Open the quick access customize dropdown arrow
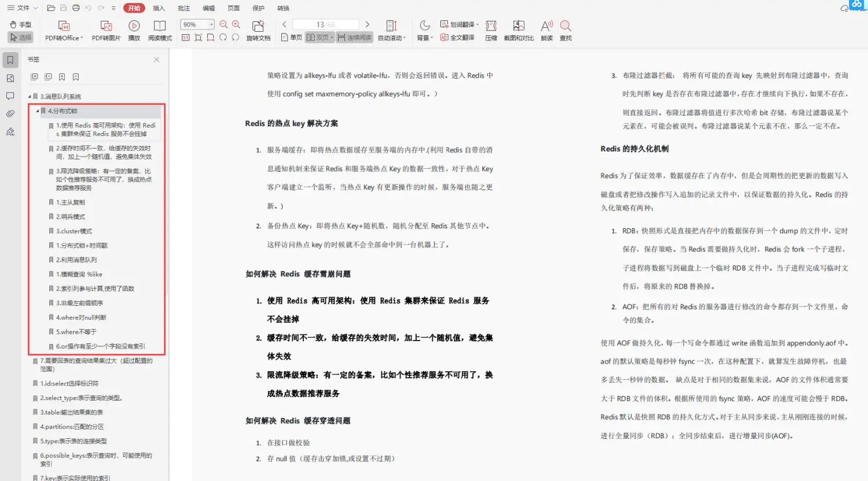The width and height of the screenshot is (868, 481). 113,8
